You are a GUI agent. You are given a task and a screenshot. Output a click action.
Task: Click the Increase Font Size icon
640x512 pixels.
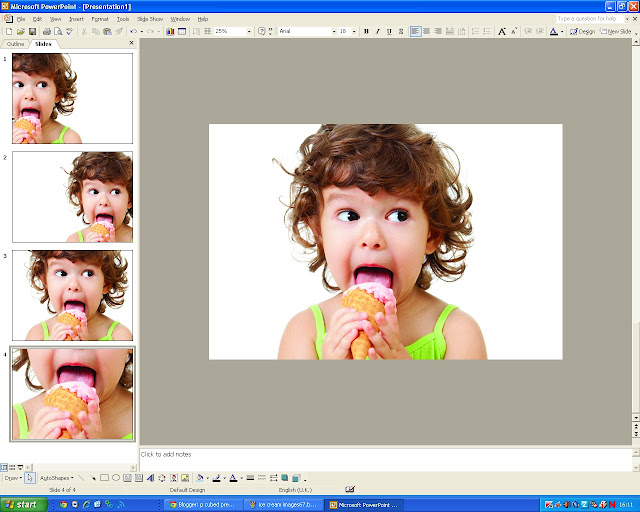(x=501, y=32)
